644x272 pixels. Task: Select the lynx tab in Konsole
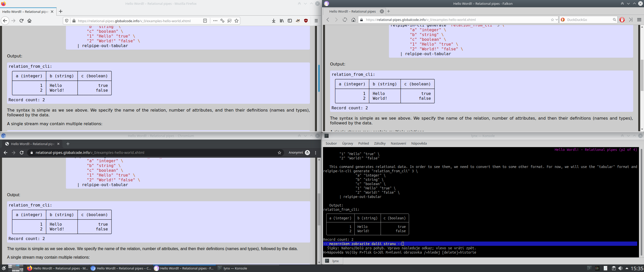click(333, 261)
